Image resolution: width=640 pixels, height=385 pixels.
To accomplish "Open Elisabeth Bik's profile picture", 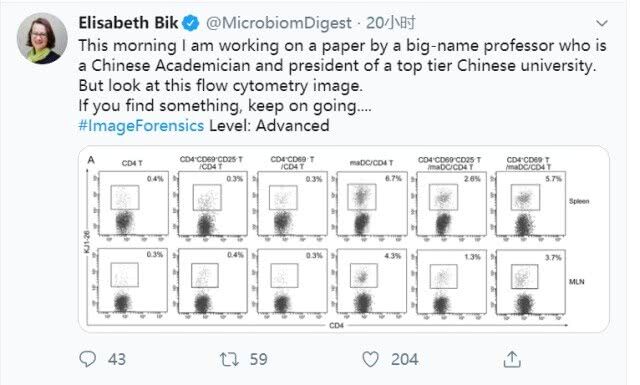I will click(x=42, y=38).
